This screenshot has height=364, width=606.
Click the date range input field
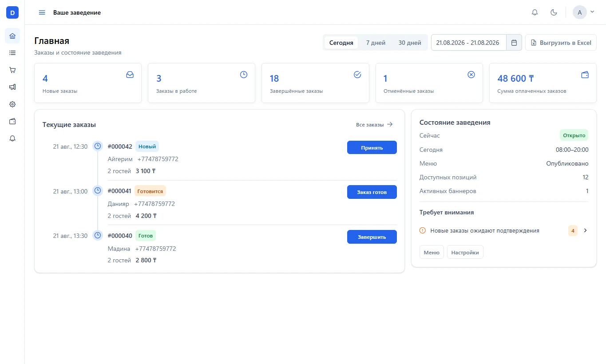click(x=469, y=43)
